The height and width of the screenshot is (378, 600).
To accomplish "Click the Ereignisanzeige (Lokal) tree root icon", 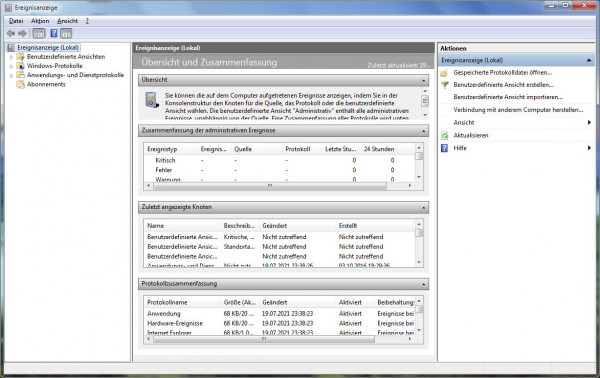I will click(11, 47).
